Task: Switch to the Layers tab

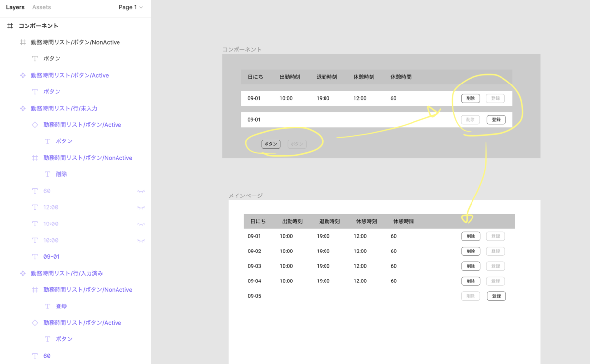Action: click(15, 7)
